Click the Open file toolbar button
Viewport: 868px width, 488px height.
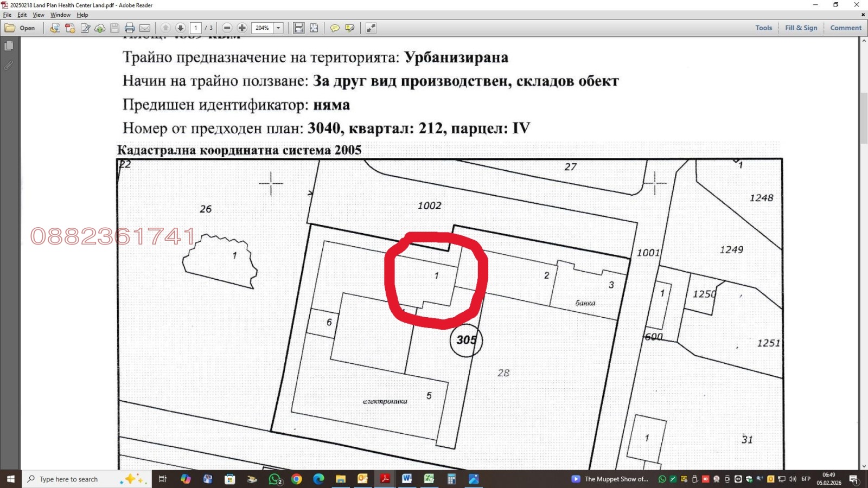20,28
